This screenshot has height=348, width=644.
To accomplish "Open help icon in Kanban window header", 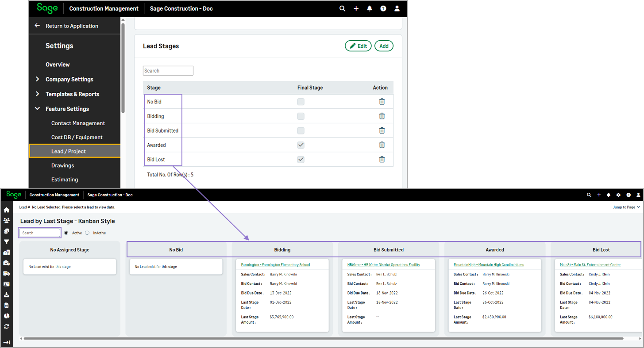I will tap(629, 195).
